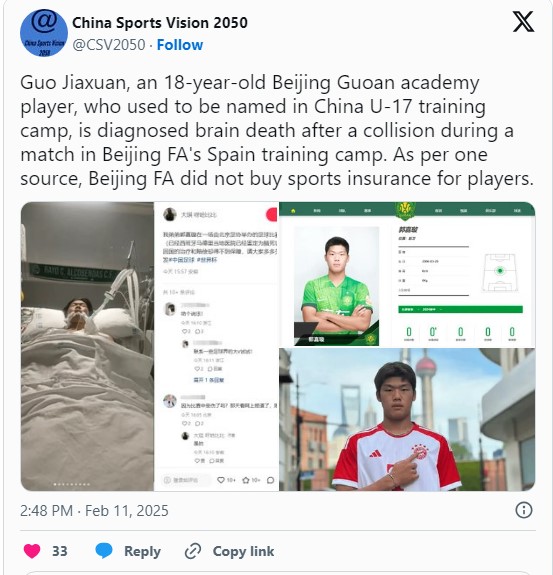Click the Copy link label
The height and width of the screenshot is (575, 553).
(243, 551)
